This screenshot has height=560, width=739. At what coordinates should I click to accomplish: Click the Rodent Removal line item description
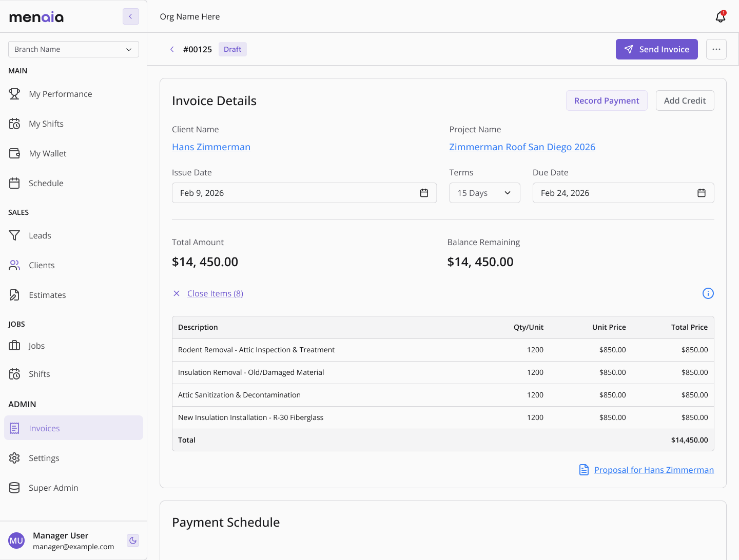pos(256,350)
